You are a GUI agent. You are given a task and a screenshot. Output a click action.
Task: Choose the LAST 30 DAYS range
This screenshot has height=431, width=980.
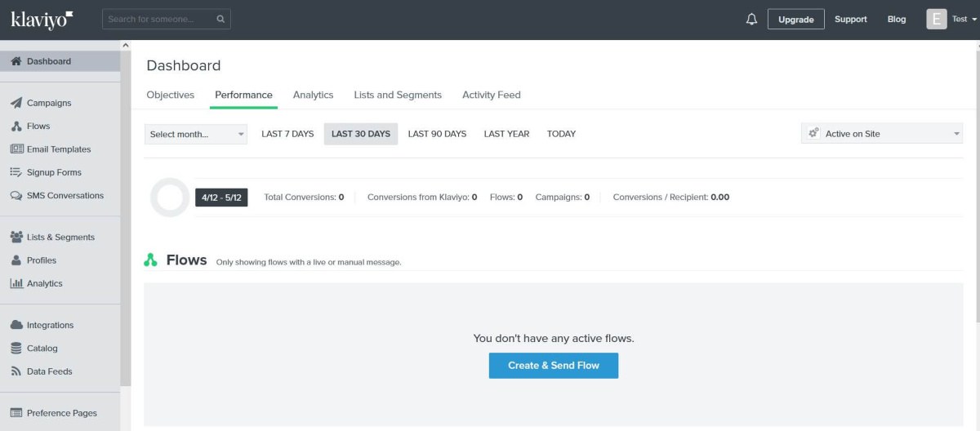[x=361, y=134]
